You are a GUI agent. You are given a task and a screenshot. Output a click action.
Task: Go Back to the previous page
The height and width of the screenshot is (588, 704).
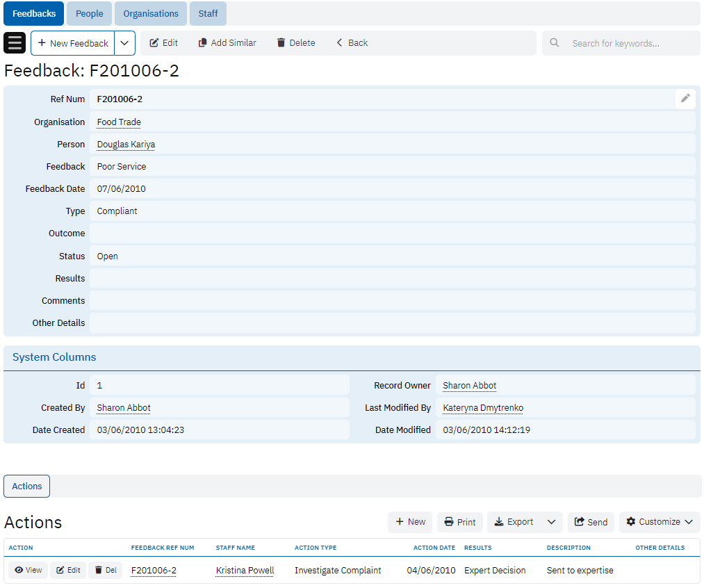pos(352,42)
